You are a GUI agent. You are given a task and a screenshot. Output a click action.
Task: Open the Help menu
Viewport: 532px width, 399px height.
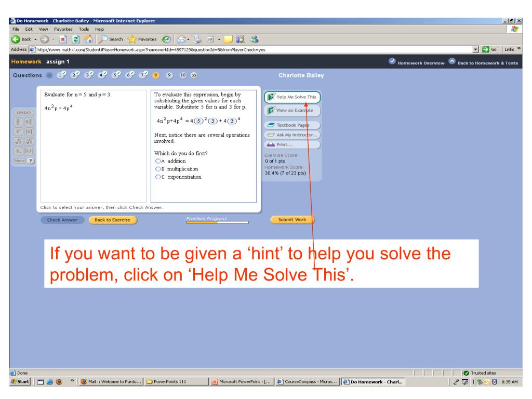click(99, 29)
